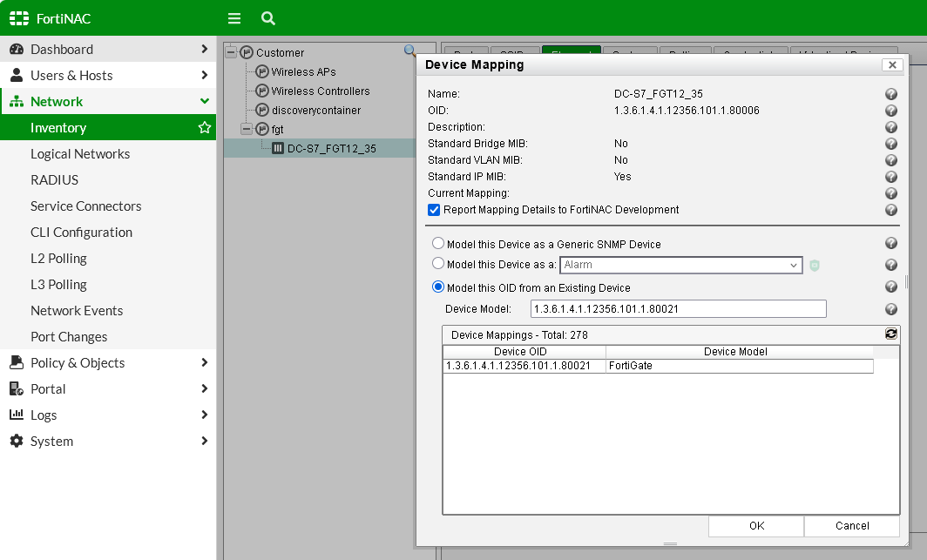Close the Device Mapping dialog with X

892,65
